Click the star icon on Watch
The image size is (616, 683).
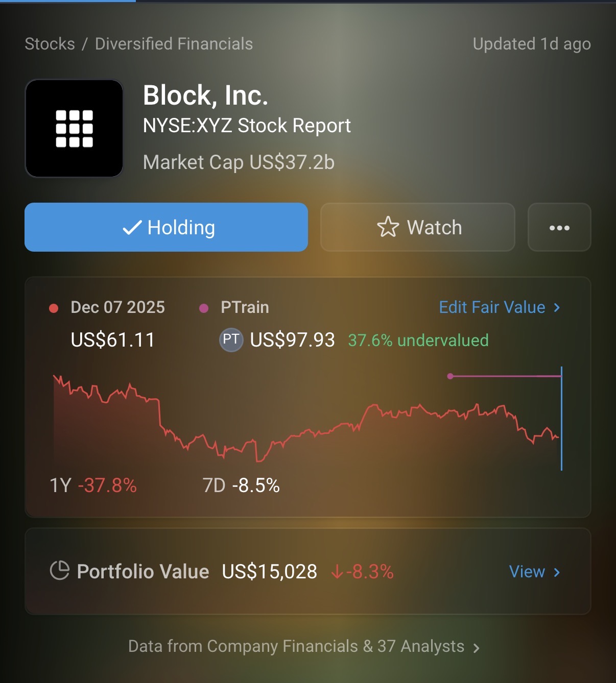point(388,227)
